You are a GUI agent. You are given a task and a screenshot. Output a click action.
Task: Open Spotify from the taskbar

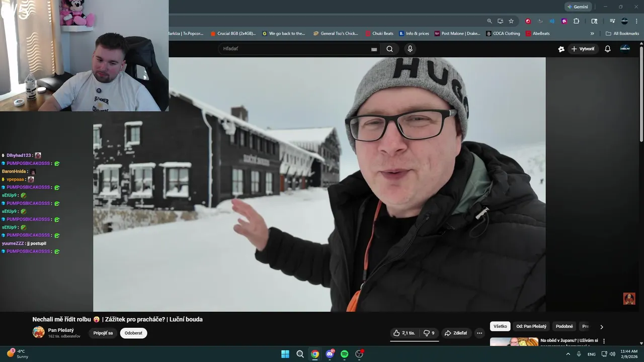coord(344,354)
